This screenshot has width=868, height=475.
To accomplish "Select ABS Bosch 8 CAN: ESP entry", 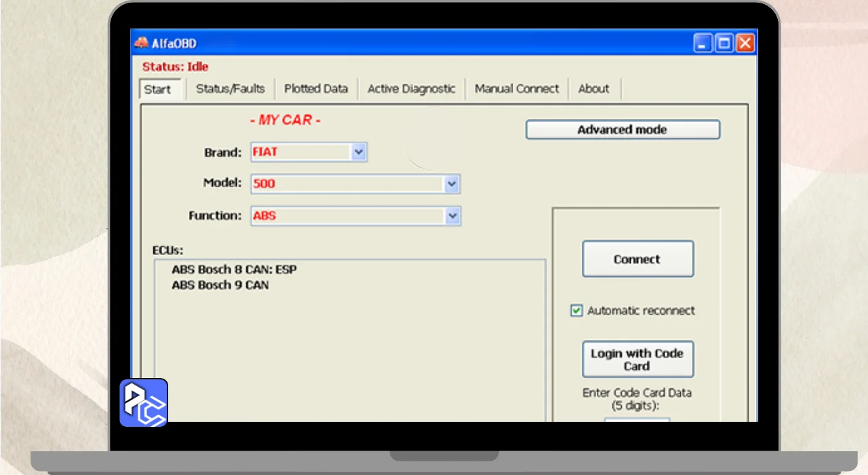I will (234, 269).
